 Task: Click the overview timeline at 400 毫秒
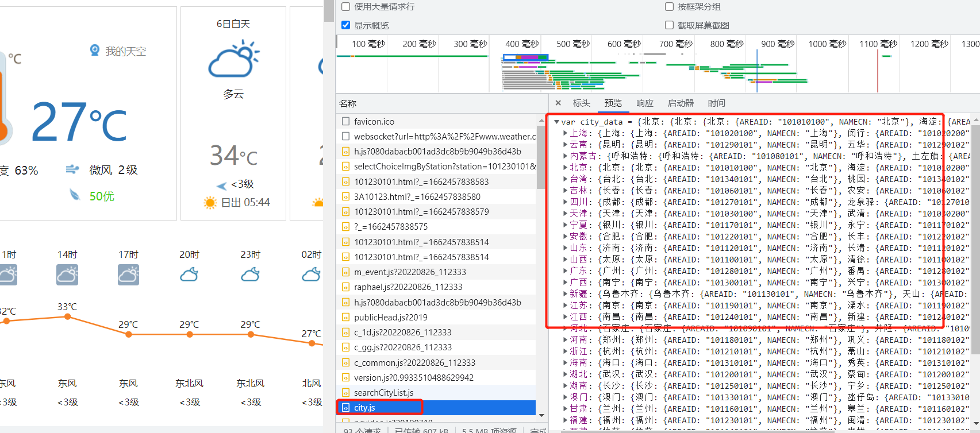point(522,44)
